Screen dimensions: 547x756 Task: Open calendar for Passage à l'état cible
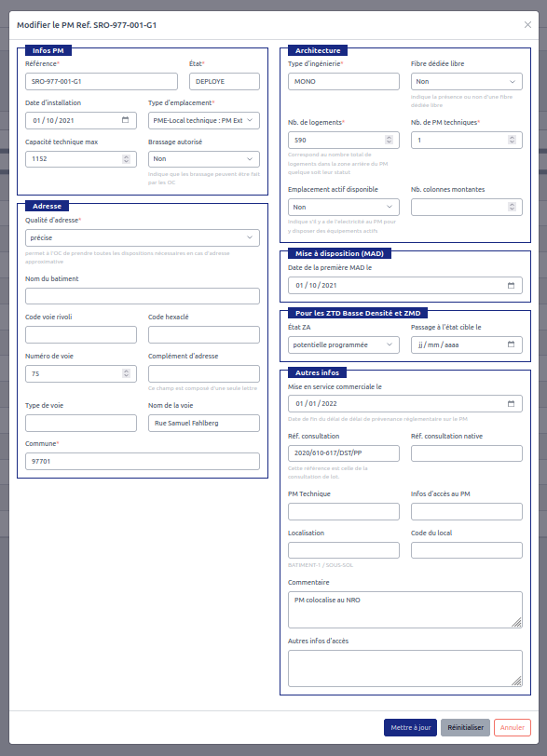point(512,344)
